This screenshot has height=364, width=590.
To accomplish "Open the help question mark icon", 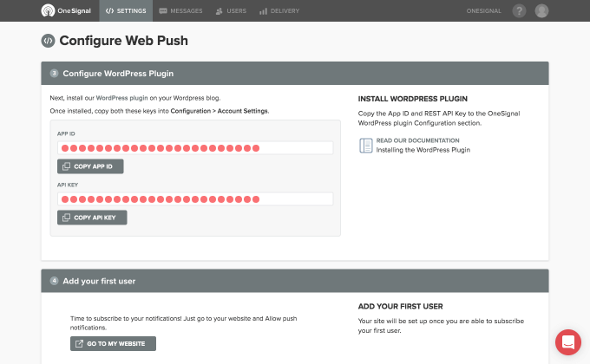I will 519,11.
